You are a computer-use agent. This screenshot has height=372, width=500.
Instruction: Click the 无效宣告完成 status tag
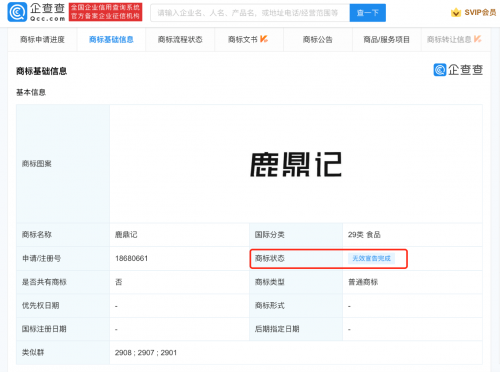371,258
